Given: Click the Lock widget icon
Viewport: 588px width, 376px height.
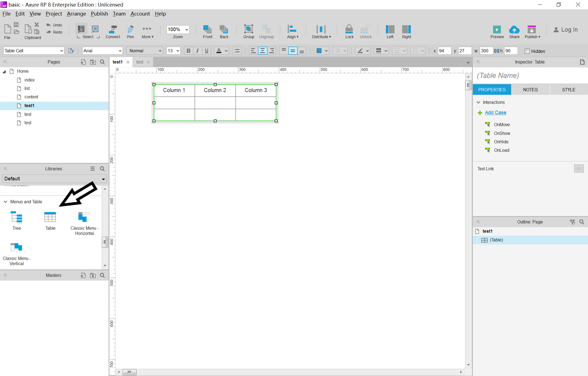Looking at the screenshot, I should tap(349, 29).
